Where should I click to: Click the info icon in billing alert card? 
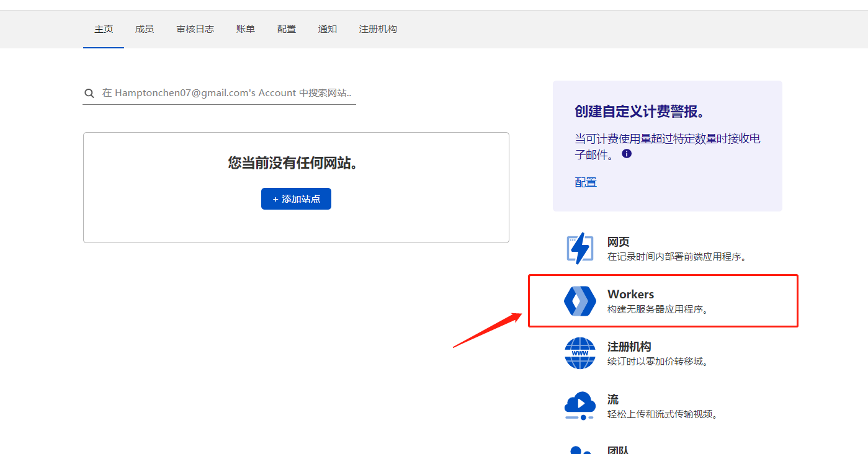pos(627,154)
